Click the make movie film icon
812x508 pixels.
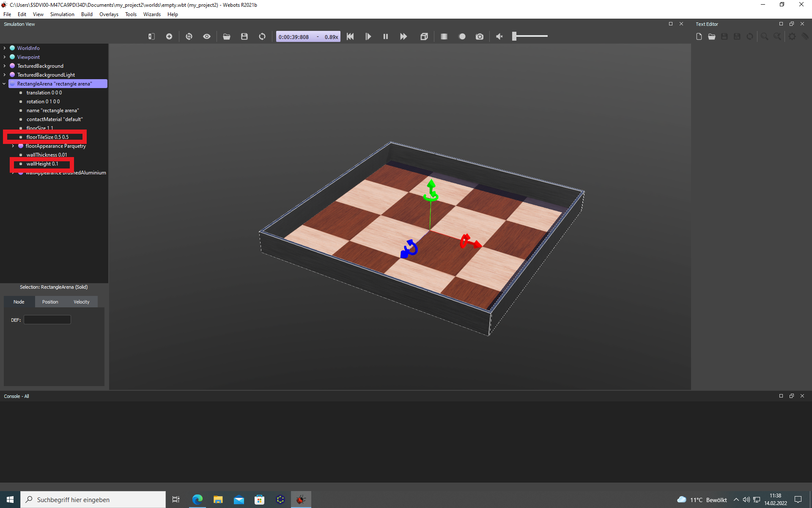pyautogui.click(x=444, y=36)
